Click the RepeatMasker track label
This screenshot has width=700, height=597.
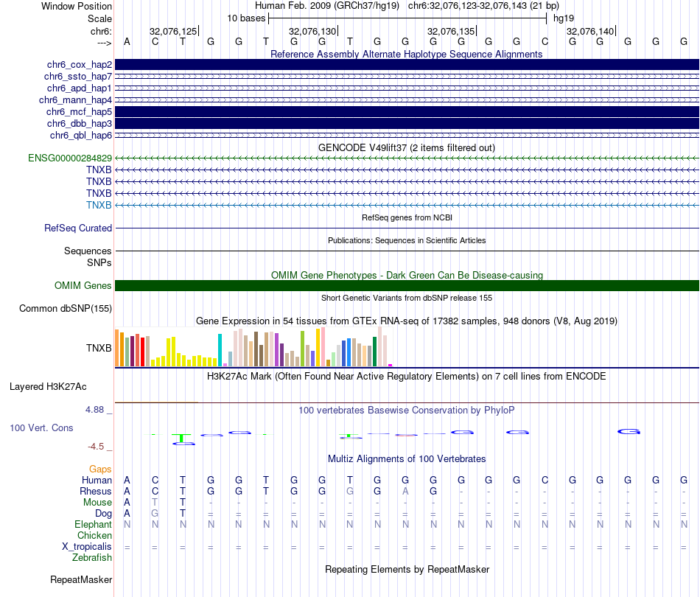tap(81, 580)
